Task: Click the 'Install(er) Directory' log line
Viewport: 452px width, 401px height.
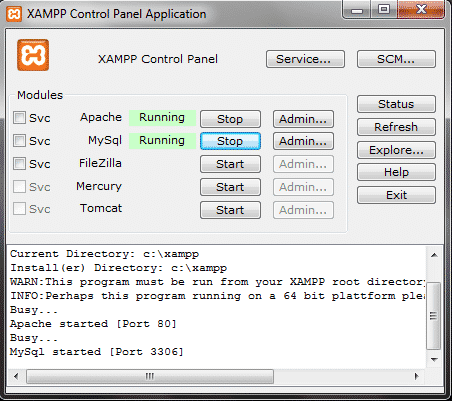Action: (119, 268)
